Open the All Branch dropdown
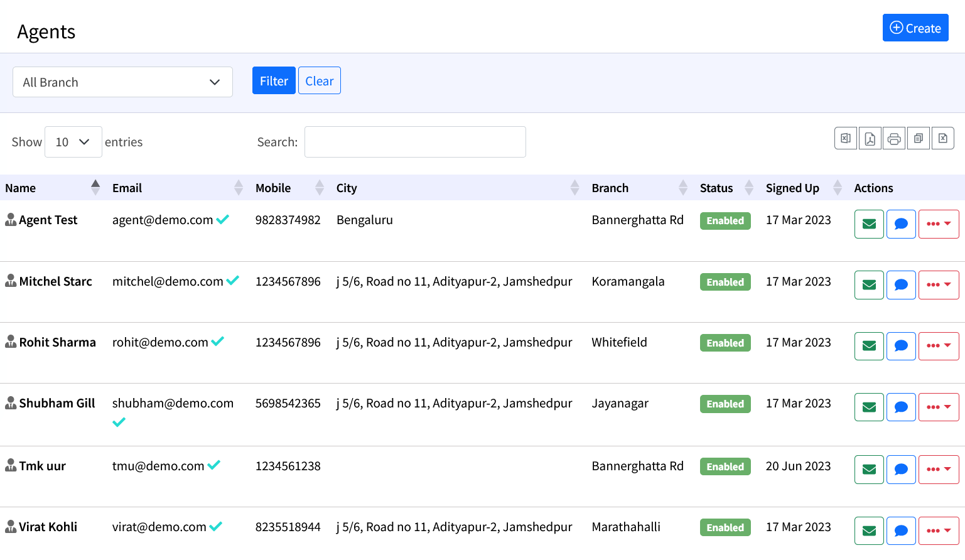 [122, 82]
